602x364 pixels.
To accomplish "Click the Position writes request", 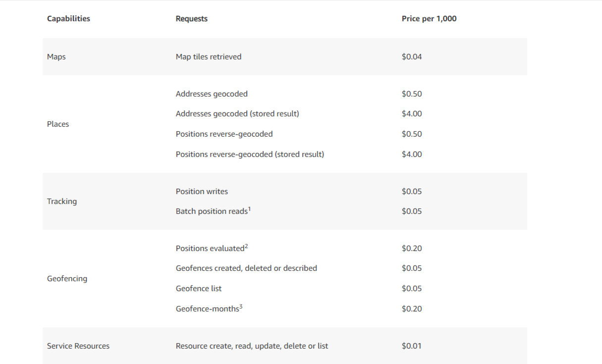I will pyautogui.click(x=202, y=192).
